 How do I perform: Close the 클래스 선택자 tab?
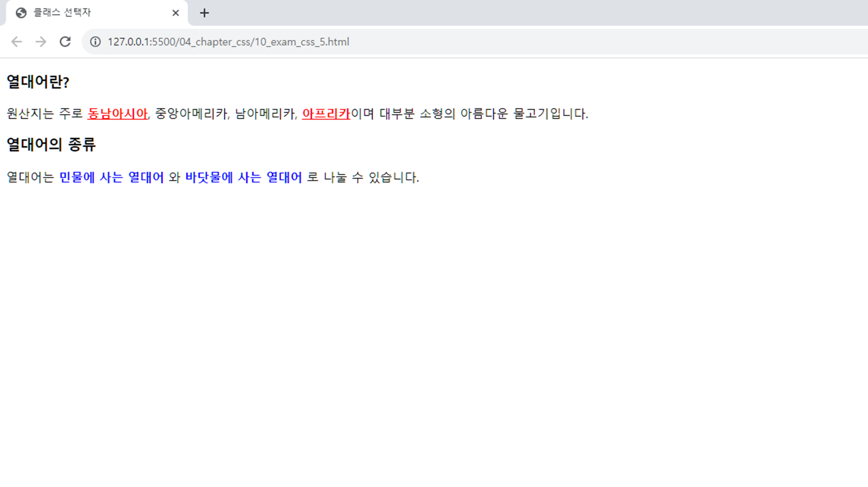click(x=175, y=13)
